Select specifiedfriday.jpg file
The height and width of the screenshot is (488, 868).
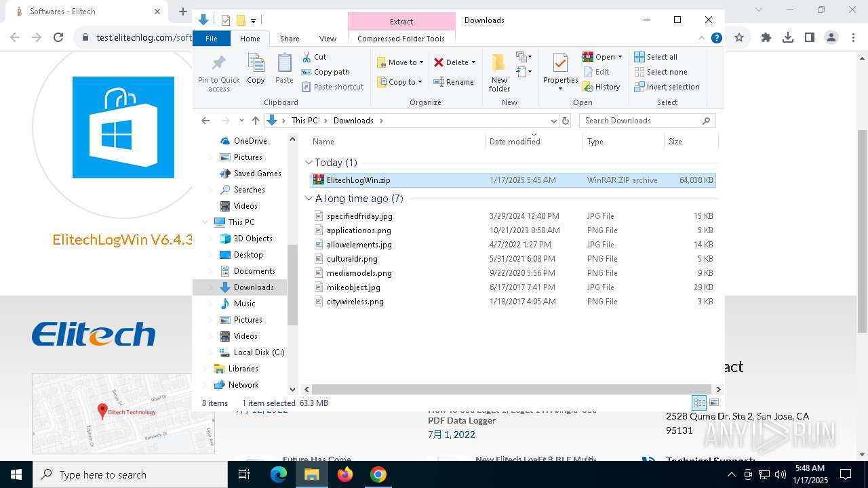pos(513,216)
